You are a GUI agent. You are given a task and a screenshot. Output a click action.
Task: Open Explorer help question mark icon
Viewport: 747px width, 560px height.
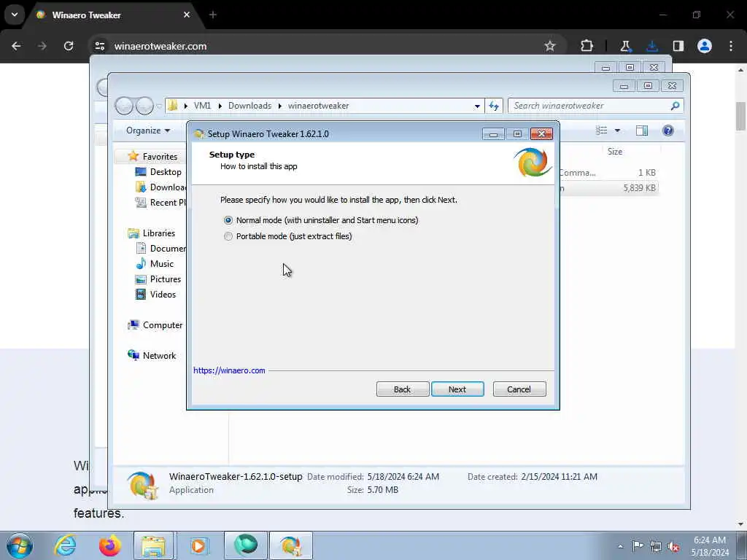668,131
